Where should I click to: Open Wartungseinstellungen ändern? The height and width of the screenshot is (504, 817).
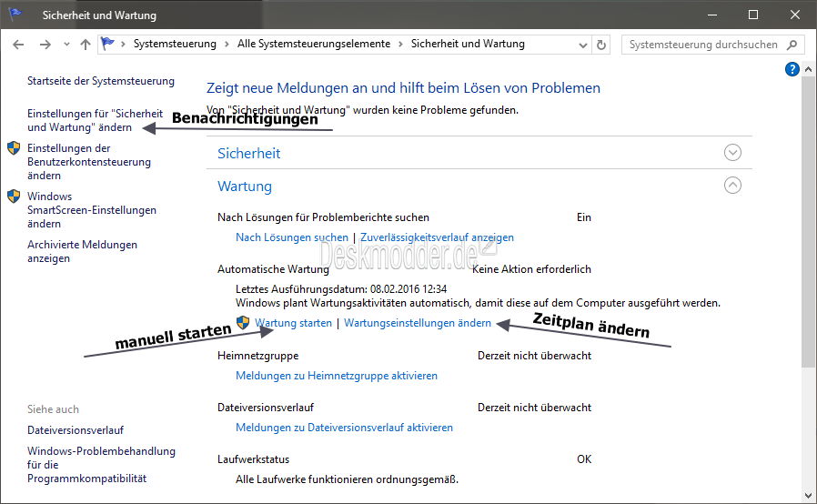pos(418,323)
